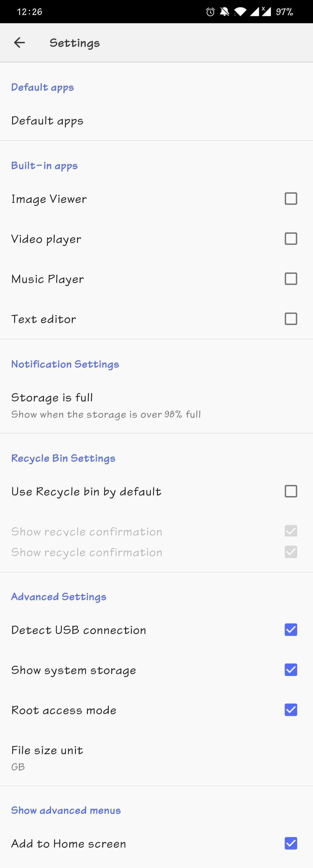
Task: Disable Show system storage checkbox
Action: [x=291, y=670]
